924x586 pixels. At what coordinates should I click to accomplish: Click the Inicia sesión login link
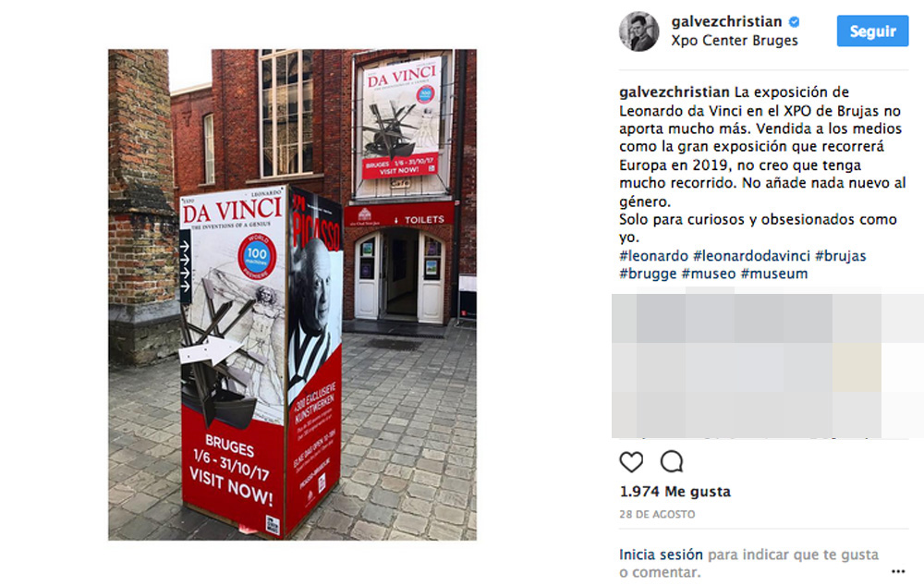tap(661, 555)
